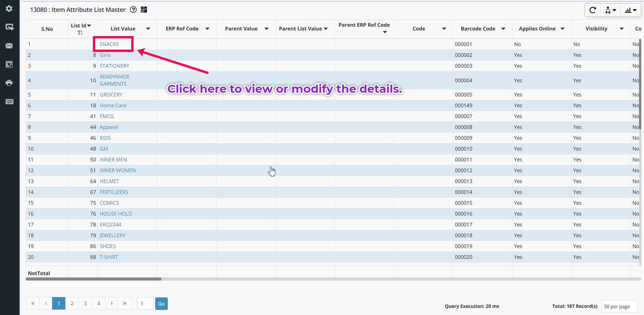Image resolution: width=644 pixels, height=315 pixels.
Task: Jump to the last page of results
Action: click(125, 303)
